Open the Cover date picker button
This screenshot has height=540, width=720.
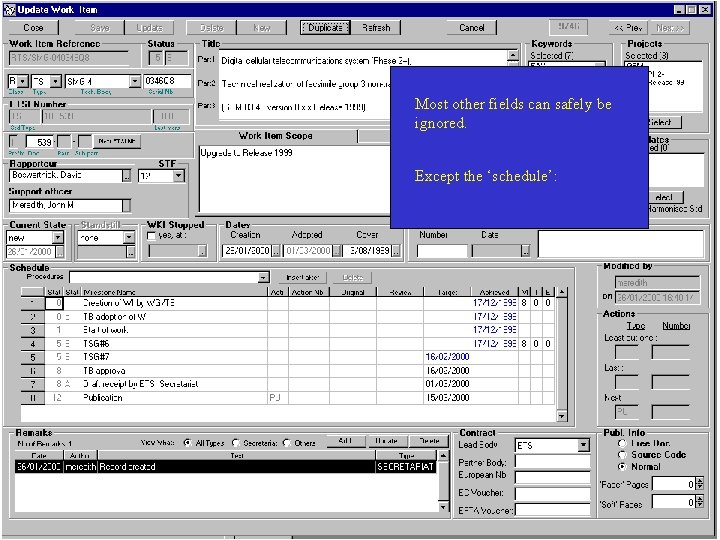tap(396, 251)
